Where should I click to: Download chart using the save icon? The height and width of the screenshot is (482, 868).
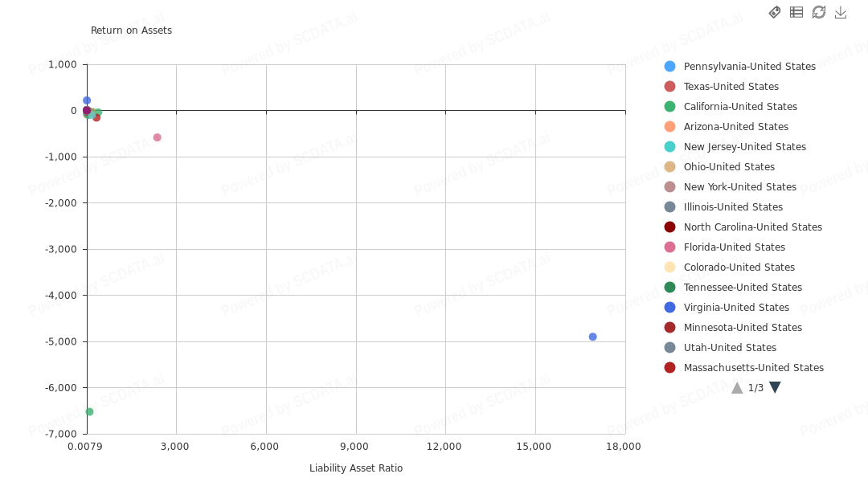pyautogui.click(x=841, y=12)
